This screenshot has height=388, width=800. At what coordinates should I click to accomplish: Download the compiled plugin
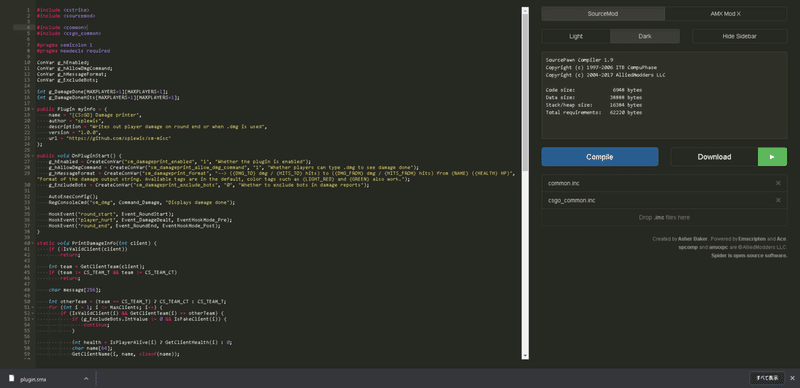pyautogui.click(x=714, y=157)
